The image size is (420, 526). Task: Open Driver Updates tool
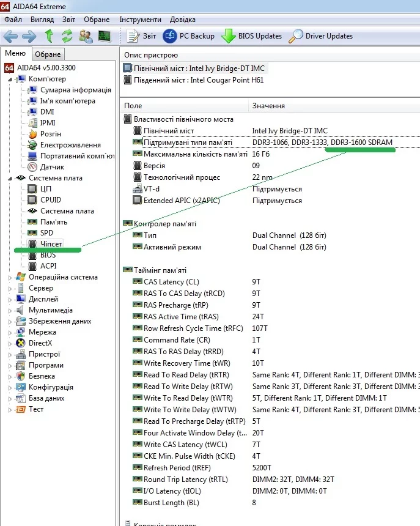click(321, 36)
